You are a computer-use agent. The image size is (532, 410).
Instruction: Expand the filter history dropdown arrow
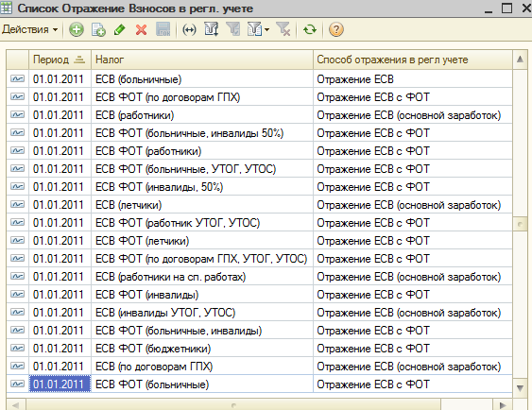click(267, 30)
